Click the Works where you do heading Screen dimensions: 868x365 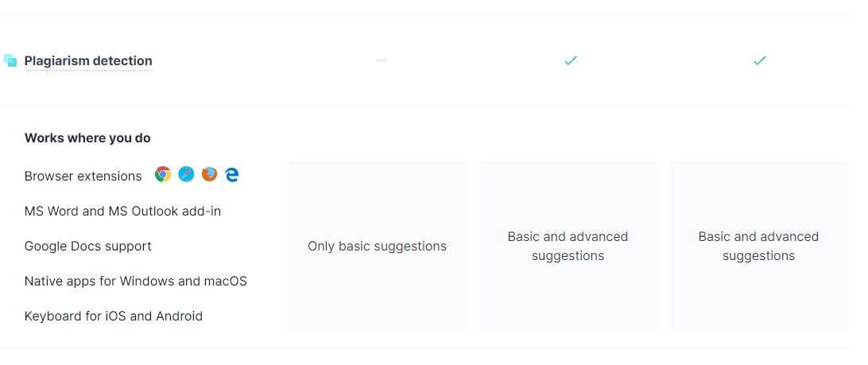tap(87, 138)
